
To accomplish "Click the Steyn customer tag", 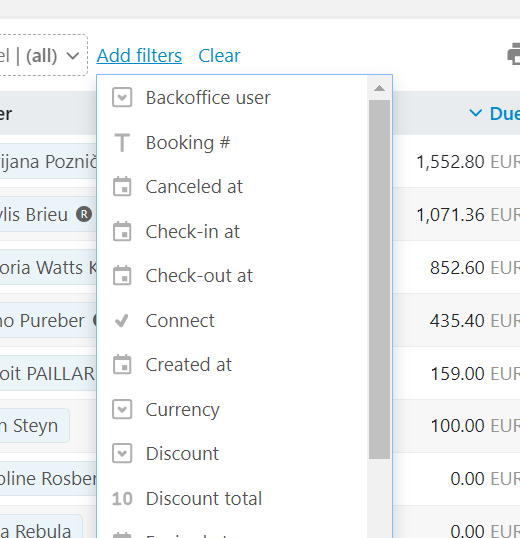I will pyautogui.click(x=34, y=425).
